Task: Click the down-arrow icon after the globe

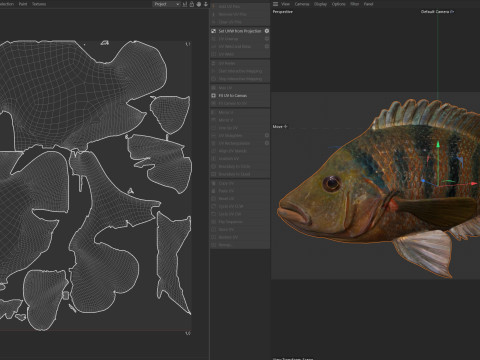Action: [206, 4]
